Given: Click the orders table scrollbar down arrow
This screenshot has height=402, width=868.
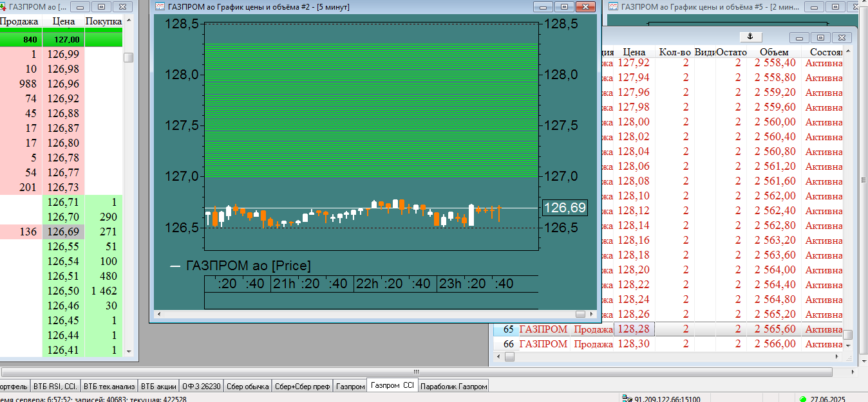Looking at the screenshot, I should click(x=848, y=345).
